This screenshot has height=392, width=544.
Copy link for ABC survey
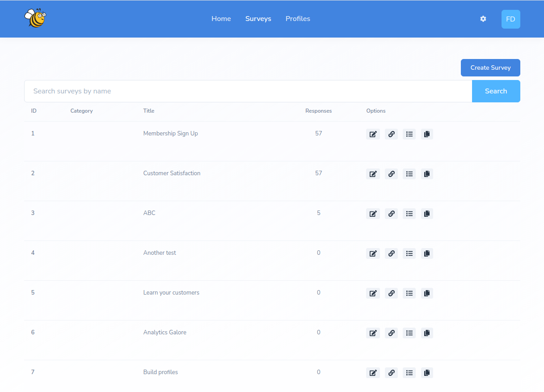[x=391, y=214]
